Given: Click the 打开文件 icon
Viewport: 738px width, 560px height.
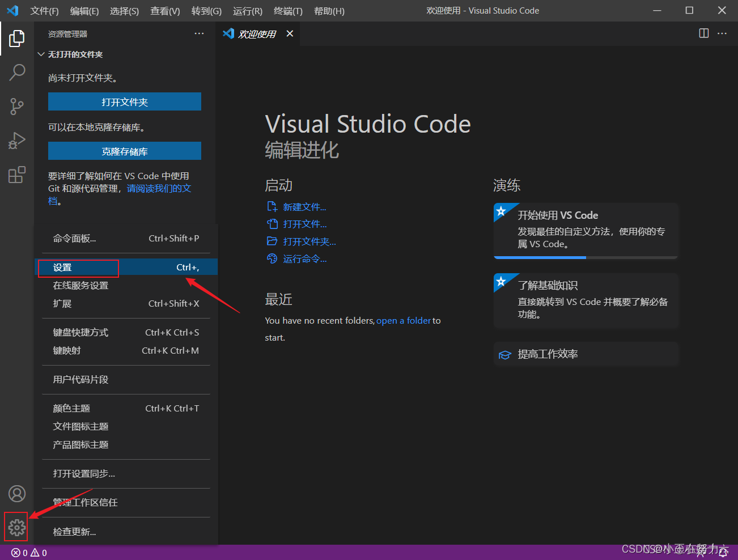Looking at the screenshot, I should (x=272, y=223).
